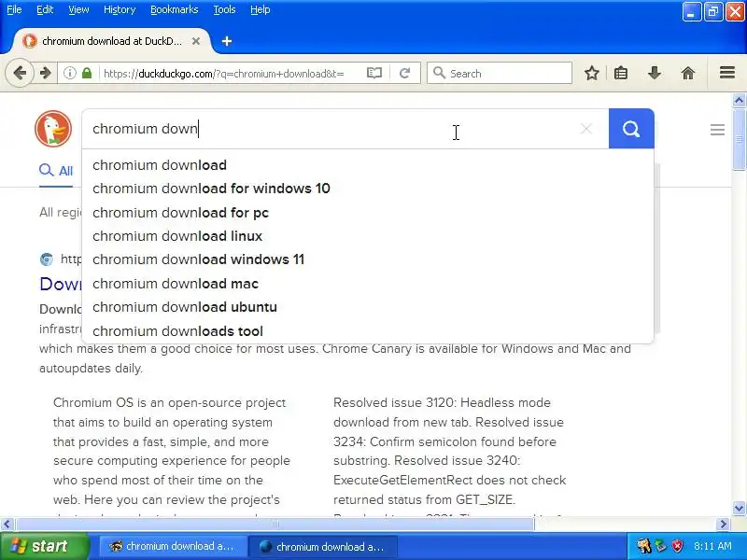Submit search with the blue magnifier button

(x=631, y=129)
